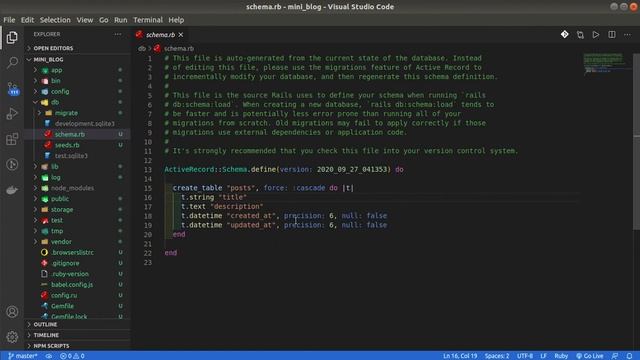Image resolution: width=640 pixels, height=360 pixels.
Task: Change end of line sequence LF
Action: point(543,356)
